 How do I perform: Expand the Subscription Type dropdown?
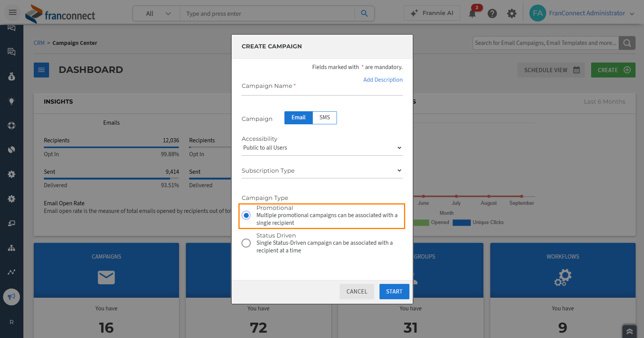coord(322,170)
